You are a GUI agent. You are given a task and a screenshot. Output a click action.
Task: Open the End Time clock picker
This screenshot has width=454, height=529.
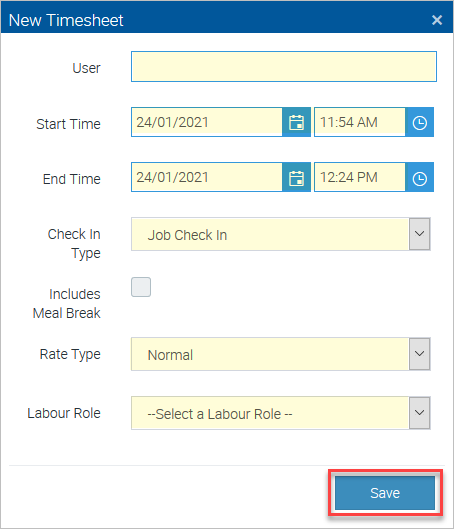click(x=420, y=177)
